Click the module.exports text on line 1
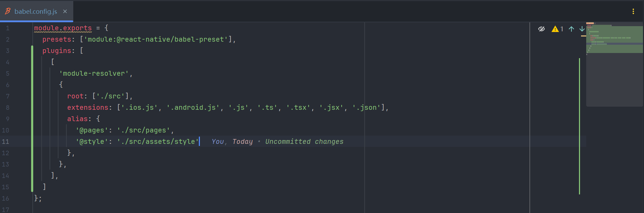The width and height of the screenshot is (644, 213). [x=63, y=28]
